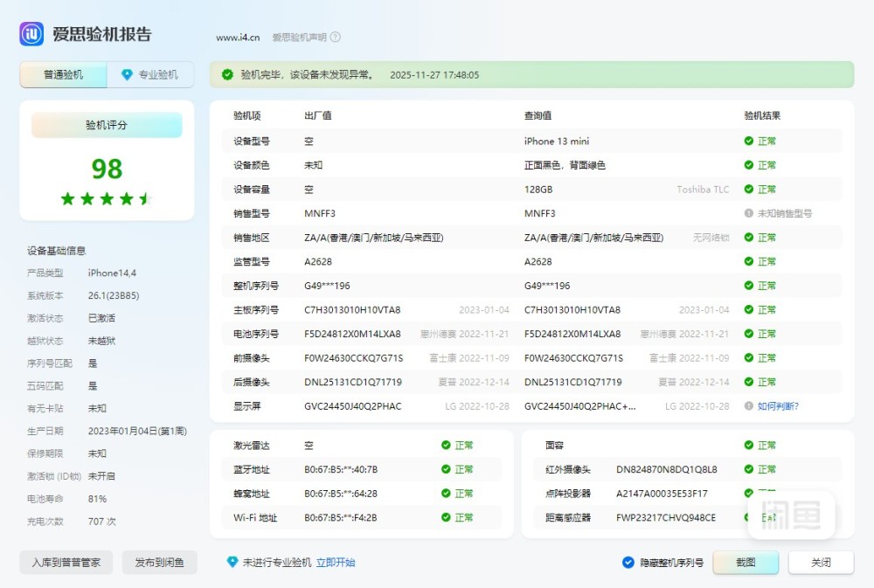Click the 关闭 button
The height and width of the screenshot is (588, 874).
click(x=821, y=563)
